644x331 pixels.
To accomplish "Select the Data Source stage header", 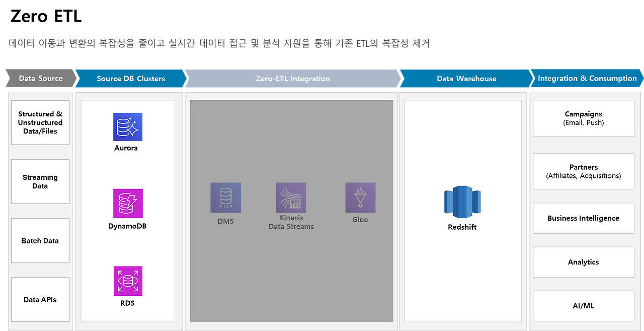I will click(x=41, y=78).
